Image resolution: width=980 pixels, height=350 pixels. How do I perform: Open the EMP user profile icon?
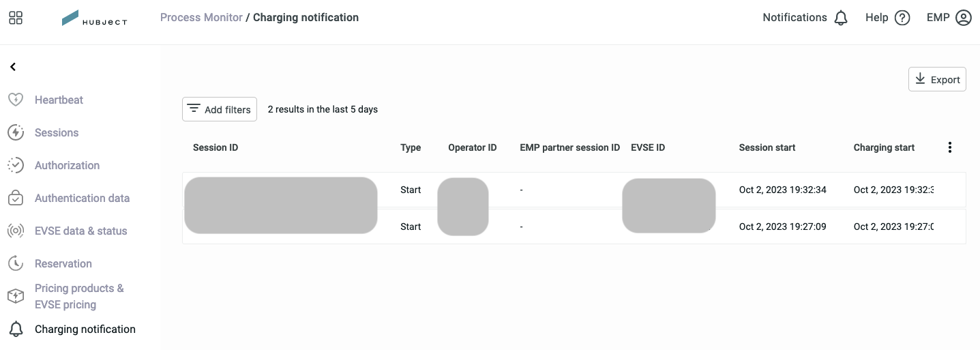tap(963, 18)
